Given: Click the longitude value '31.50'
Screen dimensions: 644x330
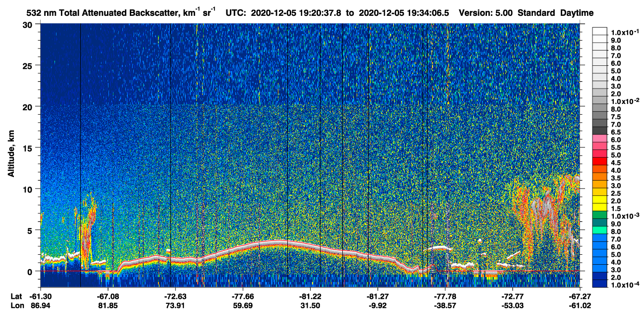Looking at the screenshot, I should tap(310, 306).
